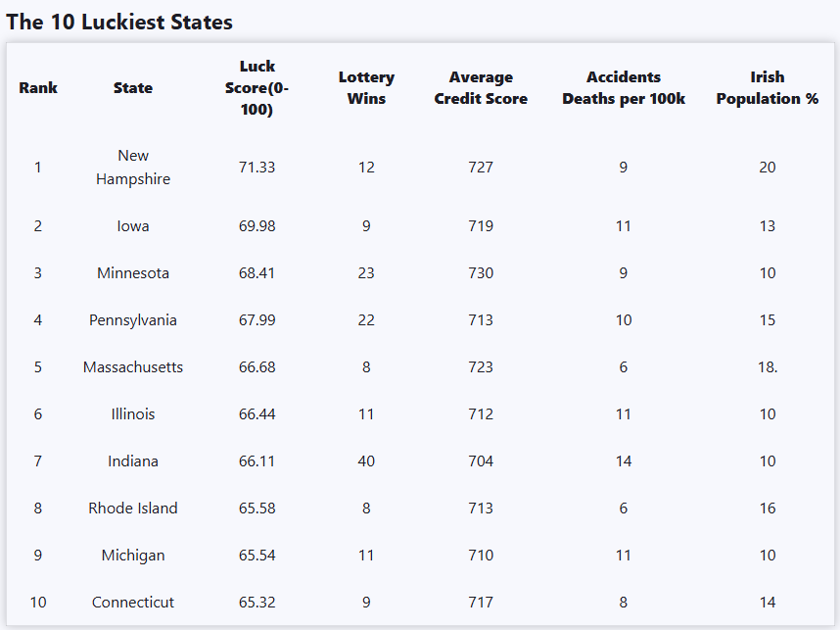Select the Massachusetts state cell
The image size is (840, 630).
(x=133, y=367)
